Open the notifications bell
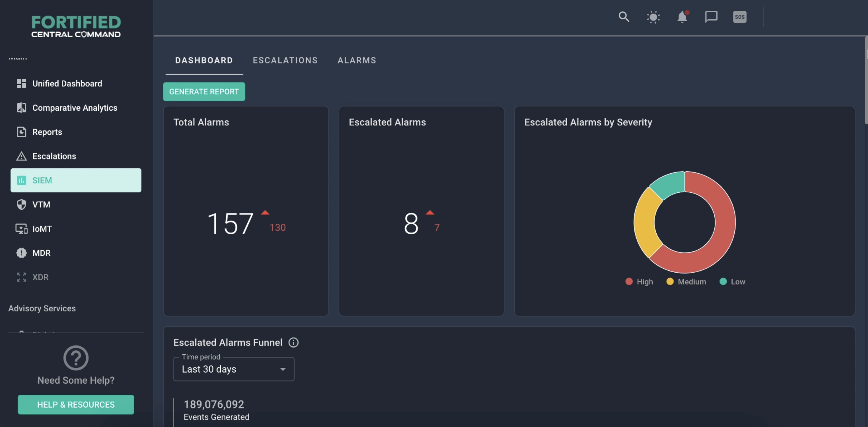868x427 pixels. click(x=682, y=16)
